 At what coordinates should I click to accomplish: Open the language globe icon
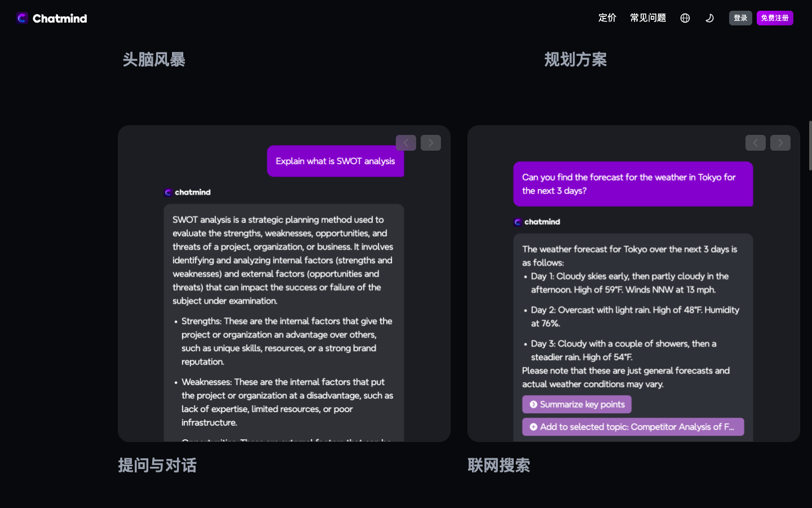(x=685, y=17)
